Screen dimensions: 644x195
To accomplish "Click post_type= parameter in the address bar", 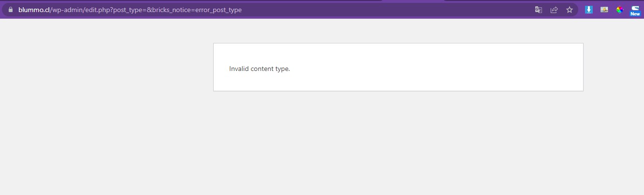I will coord(130,10).
